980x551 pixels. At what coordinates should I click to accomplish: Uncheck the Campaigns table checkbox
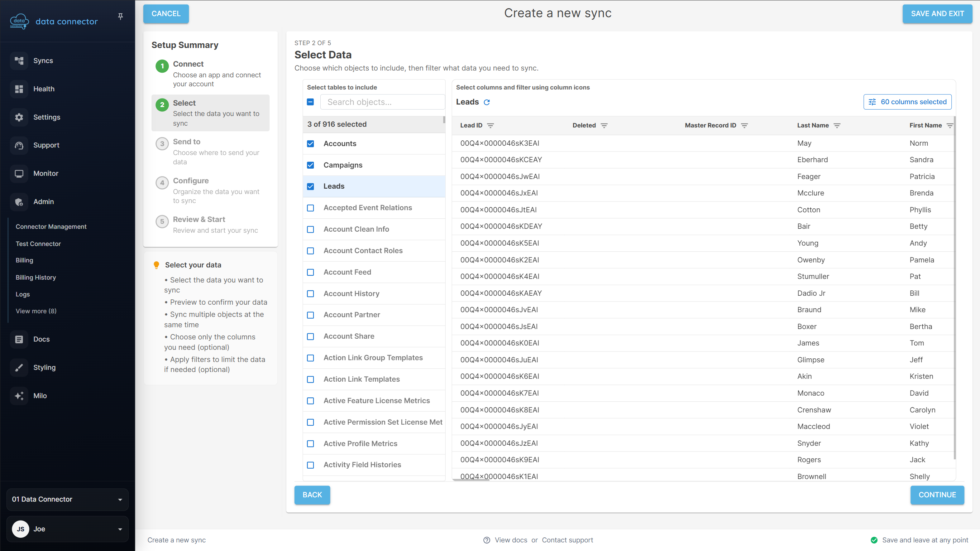point(310,165)
